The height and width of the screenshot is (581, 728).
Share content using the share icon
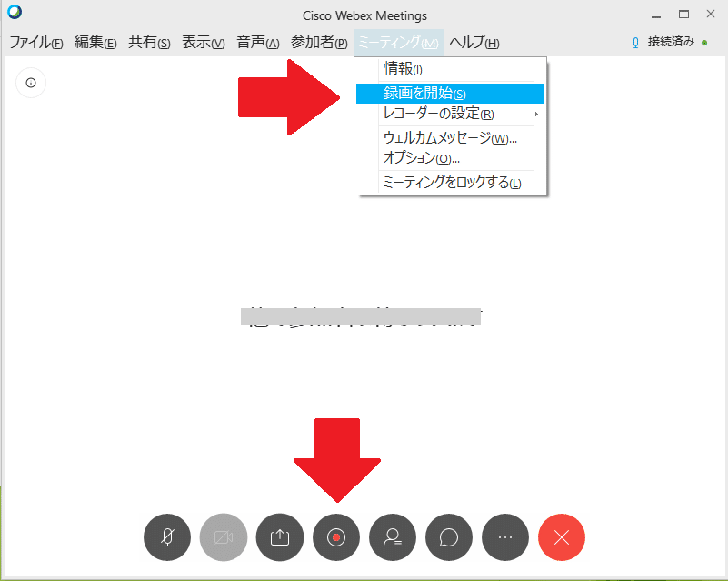[280, 537]
